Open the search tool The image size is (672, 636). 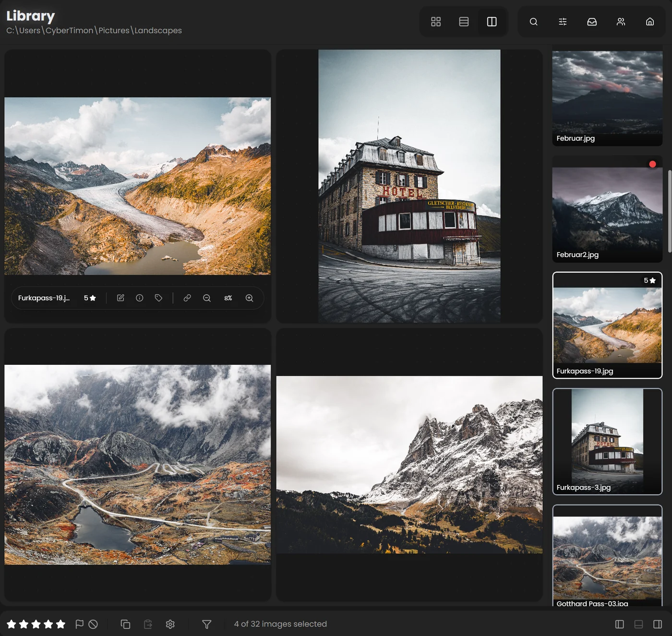click(533, 22)
